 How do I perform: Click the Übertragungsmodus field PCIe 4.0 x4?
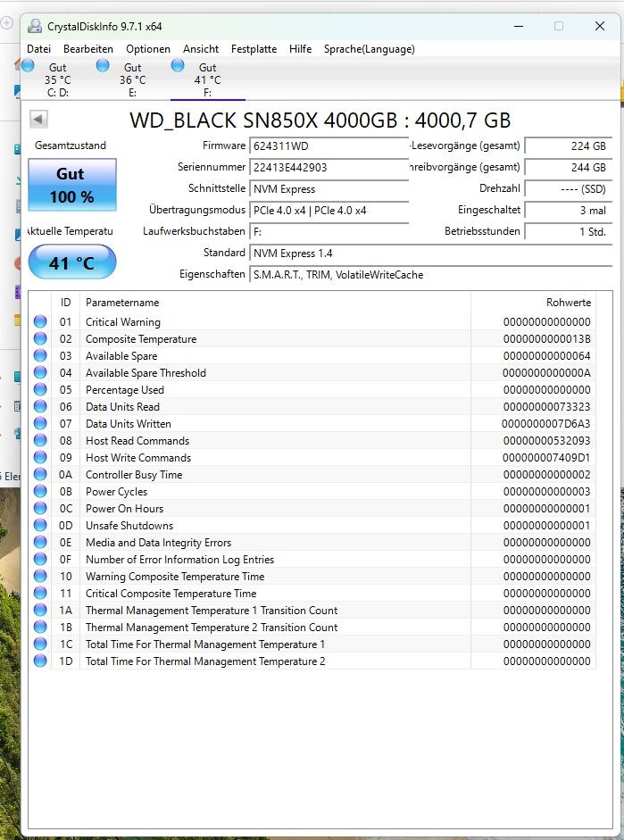tap(329, 210)
